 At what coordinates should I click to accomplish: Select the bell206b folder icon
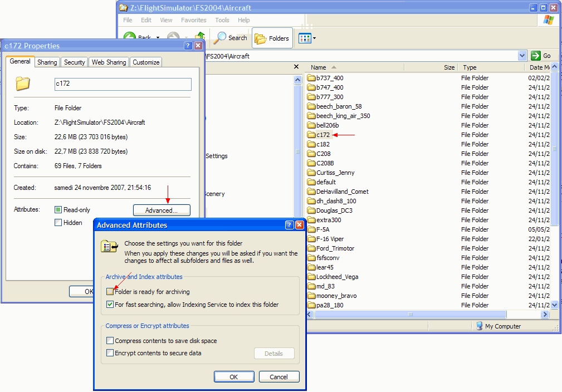pyautogui.click(x=311, y=125)
